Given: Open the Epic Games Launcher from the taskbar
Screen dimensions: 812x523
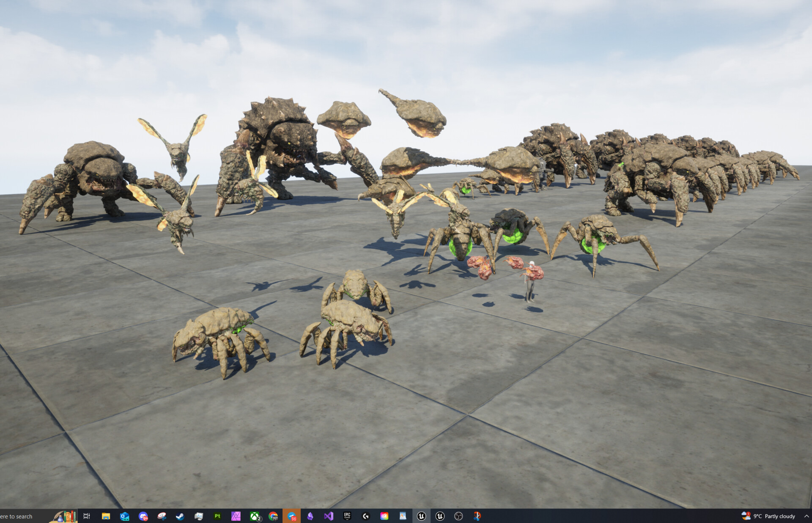Looking at the screenshot, I should tap(348, 516).
